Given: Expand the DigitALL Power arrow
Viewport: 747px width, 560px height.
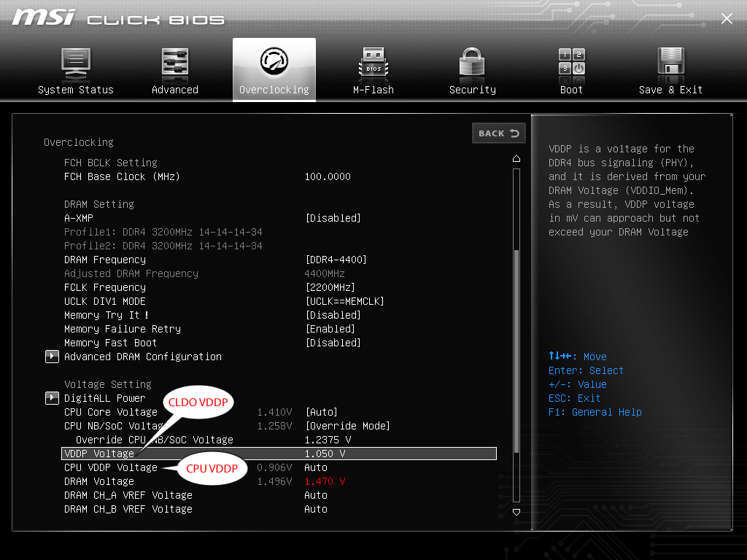Looking at the screenshot, I should [52, 398].
